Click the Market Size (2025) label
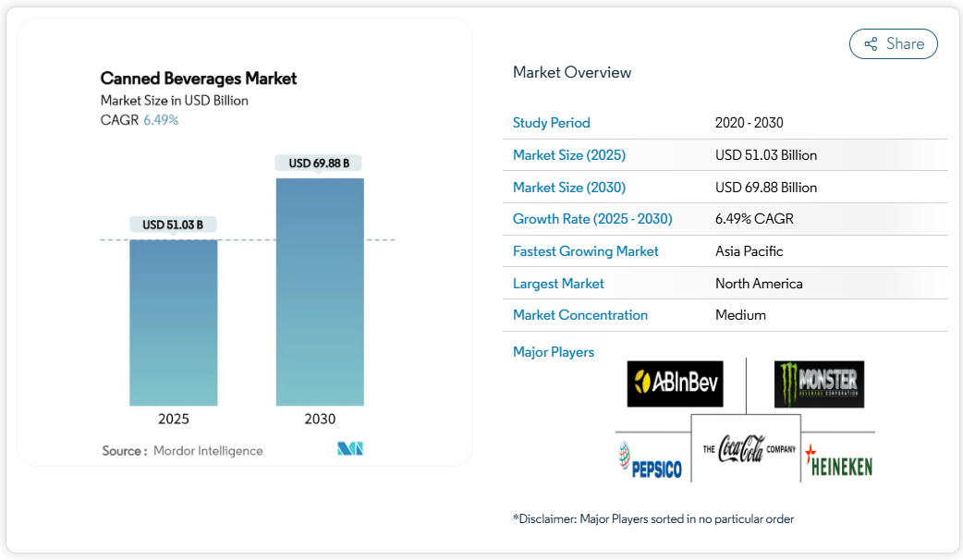Viewport: 963px width, 560px height. [568, 155]
